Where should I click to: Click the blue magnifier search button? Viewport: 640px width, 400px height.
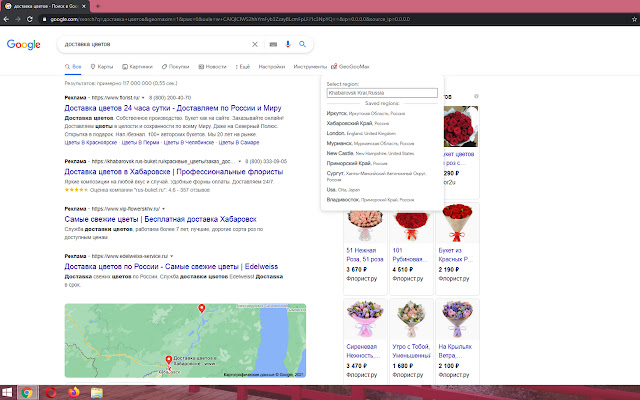(x=302, y=44)
